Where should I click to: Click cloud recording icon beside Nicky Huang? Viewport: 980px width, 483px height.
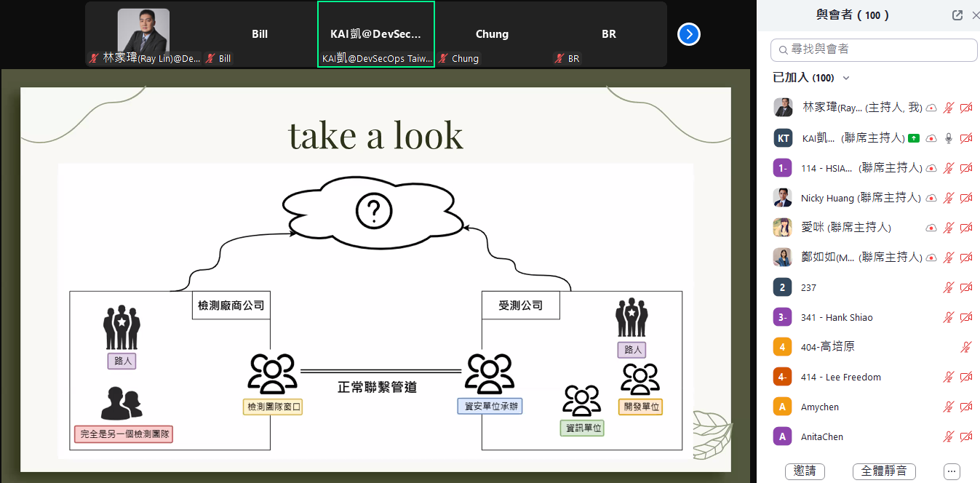click(x=931, y=199)
